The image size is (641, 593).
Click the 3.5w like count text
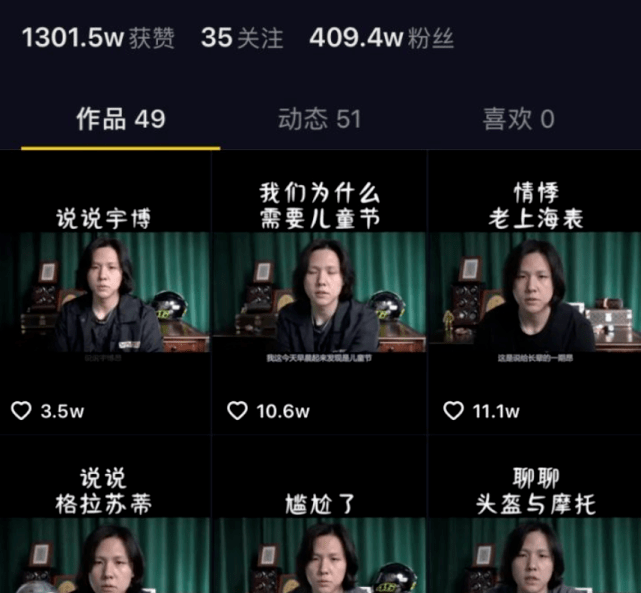pyautogui.click(x=62, y=412)
